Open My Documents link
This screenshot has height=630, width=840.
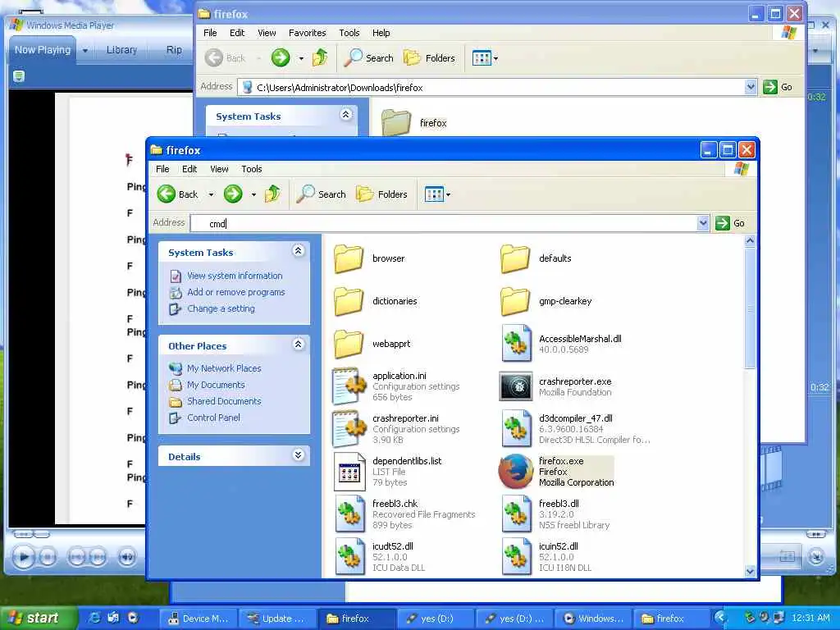(216, 385)
